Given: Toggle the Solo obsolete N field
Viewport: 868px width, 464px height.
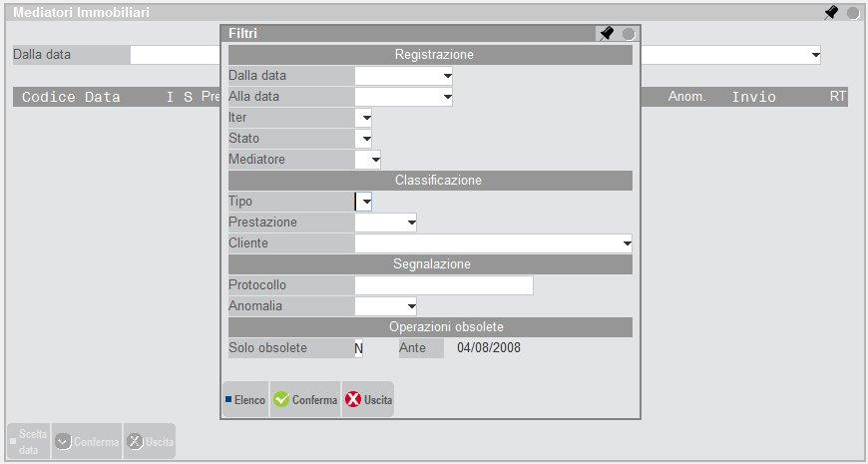Looking at the screenshot, I should tap(359, 348).
